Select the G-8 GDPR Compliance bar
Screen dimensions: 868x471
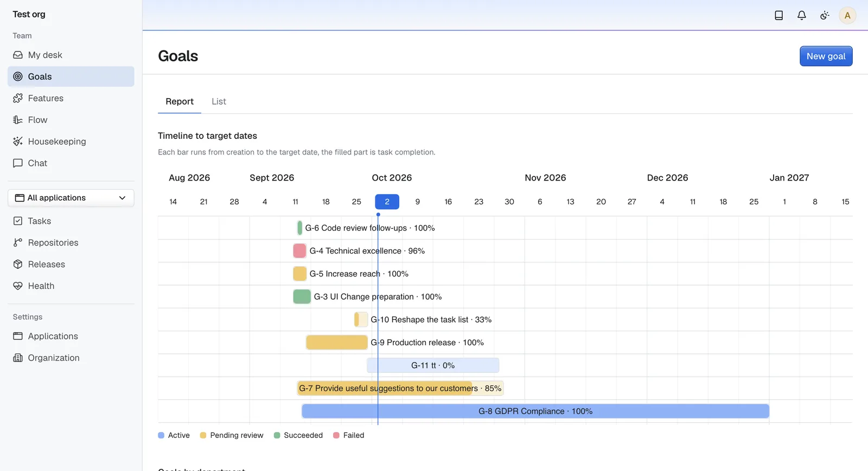[535, 411]
